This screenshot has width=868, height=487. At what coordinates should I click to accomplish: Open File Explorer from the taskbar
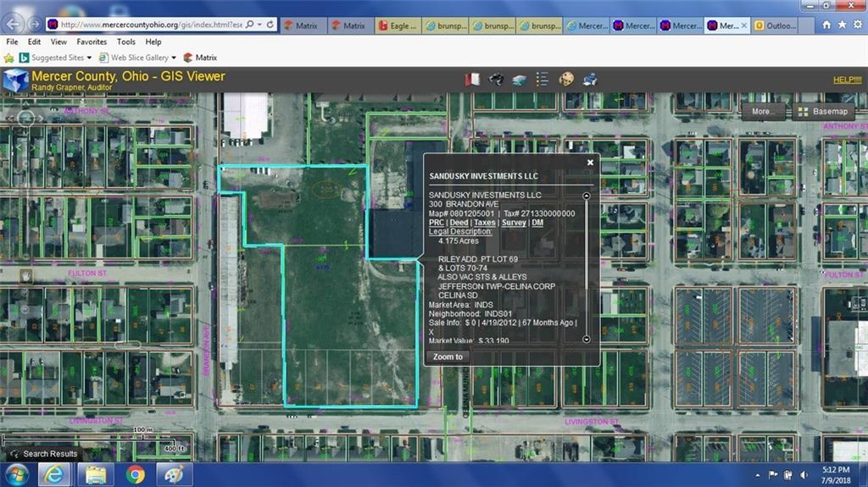tap(96, 475)
